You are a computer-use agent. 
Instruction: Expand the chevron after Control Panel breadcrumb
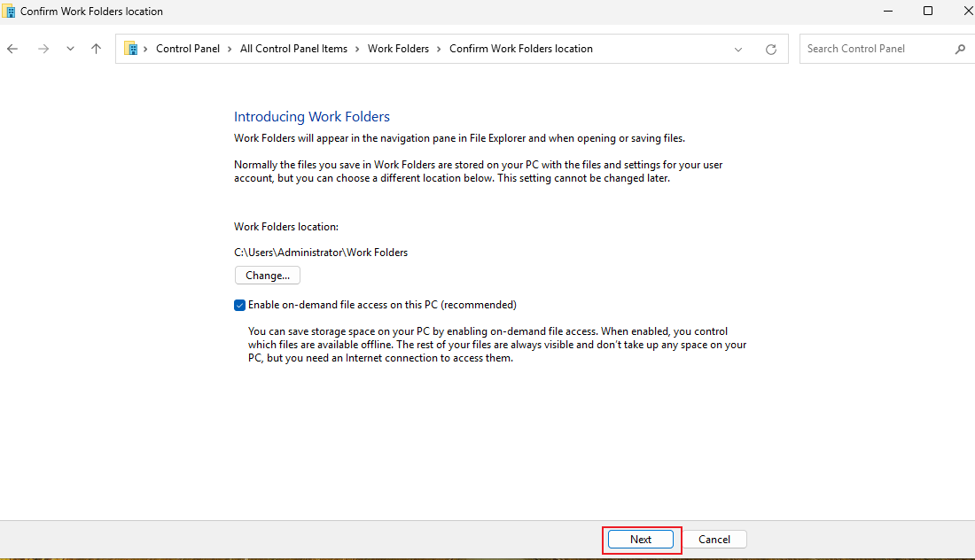tap(230, 49)
